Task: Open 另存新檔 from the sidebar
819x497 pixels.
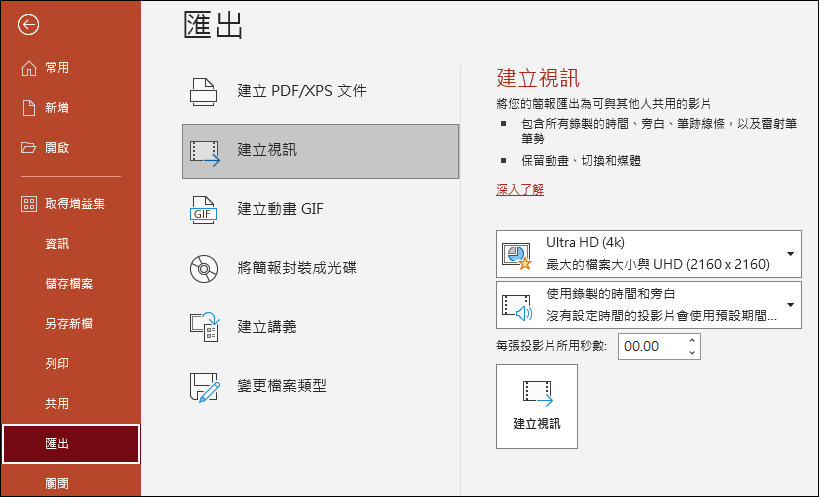Action: (70, 324)
